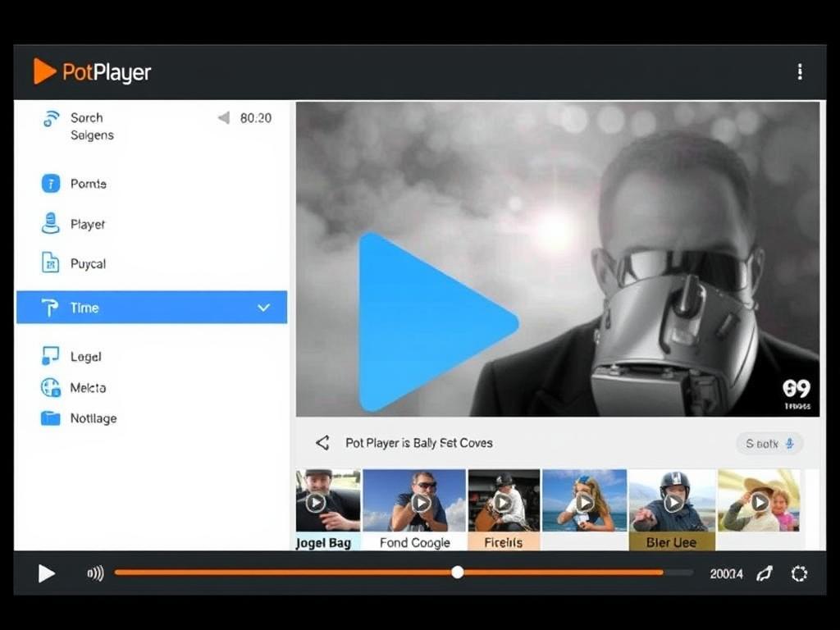Click the Jogel Bag caption label

tap(324, 542)
